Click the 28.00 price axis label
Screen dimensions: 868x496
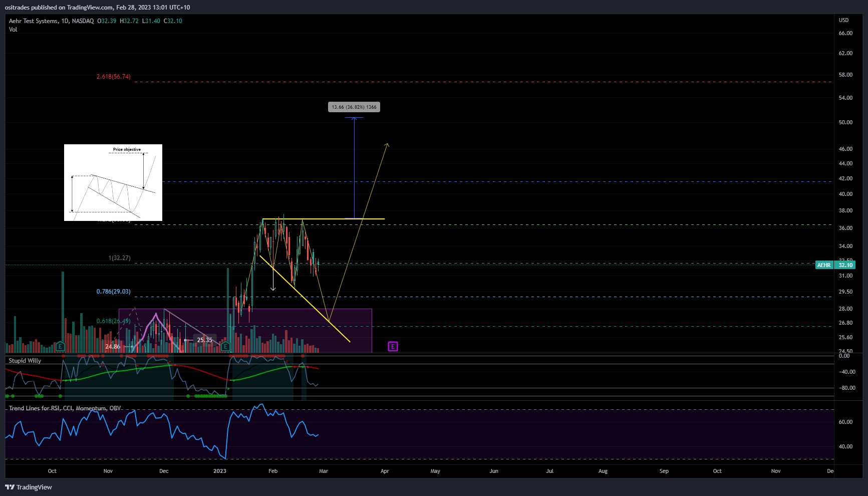845,309
